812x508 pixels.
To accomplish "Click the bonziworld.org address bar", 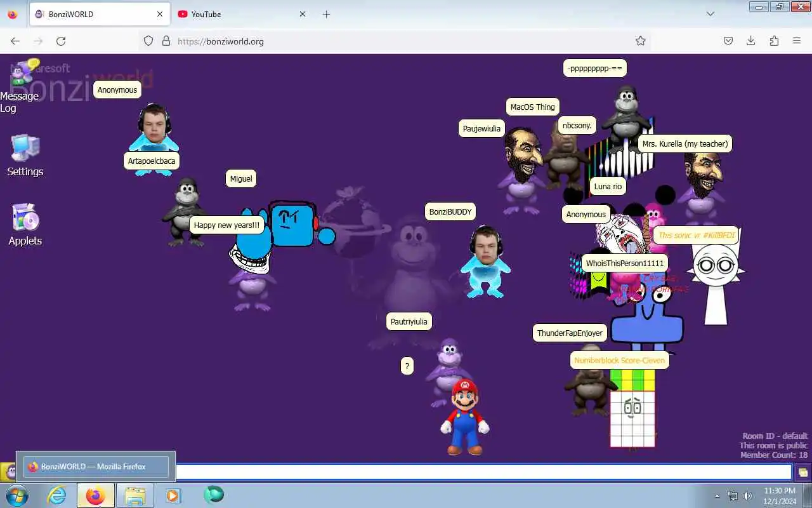I will coord(393,41).
